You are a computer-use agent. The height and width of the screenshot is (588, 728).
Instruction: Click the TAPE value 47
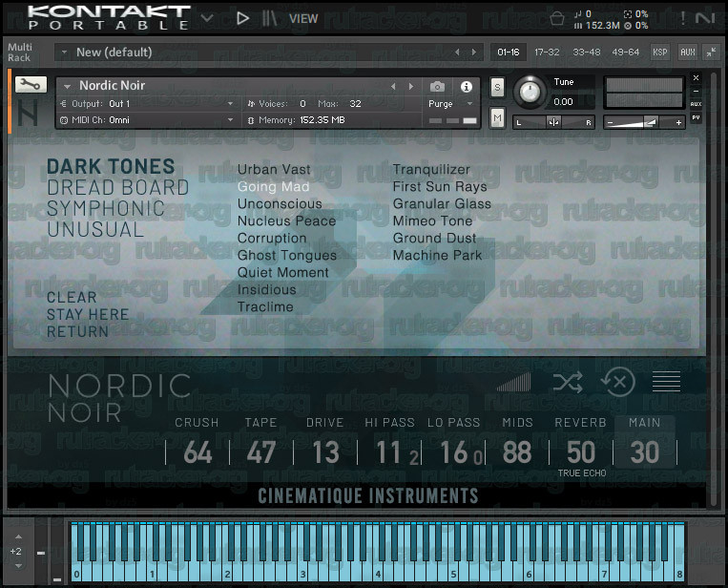tap(260, 452)
